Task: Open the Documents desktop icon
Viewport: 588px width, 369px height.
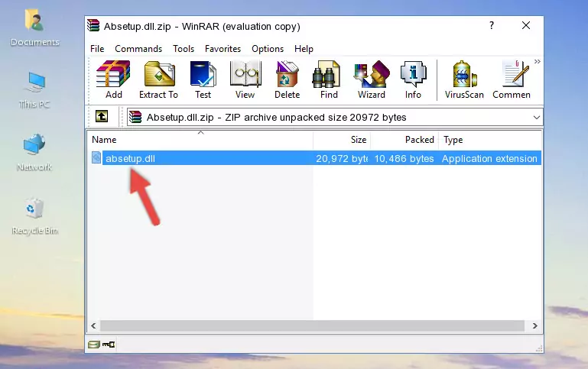Action: pyautogui.click(x=34, y=28)
